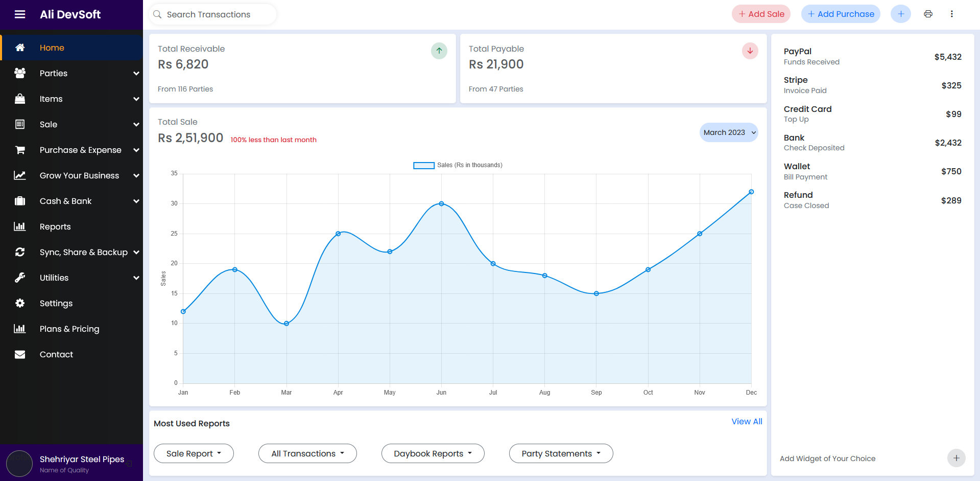Open the Sale Report dropdown

(x=194, y=453)
